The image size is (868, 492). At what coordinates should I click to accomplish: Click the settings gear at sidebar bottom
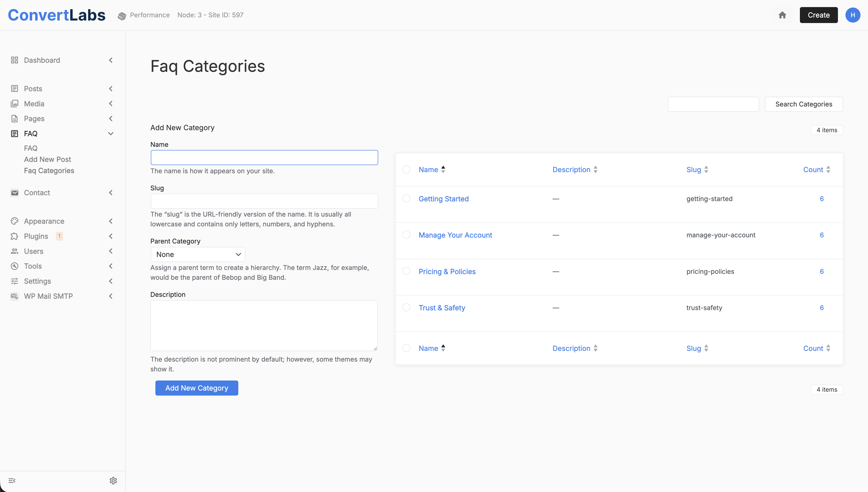(x=113, y=481)
